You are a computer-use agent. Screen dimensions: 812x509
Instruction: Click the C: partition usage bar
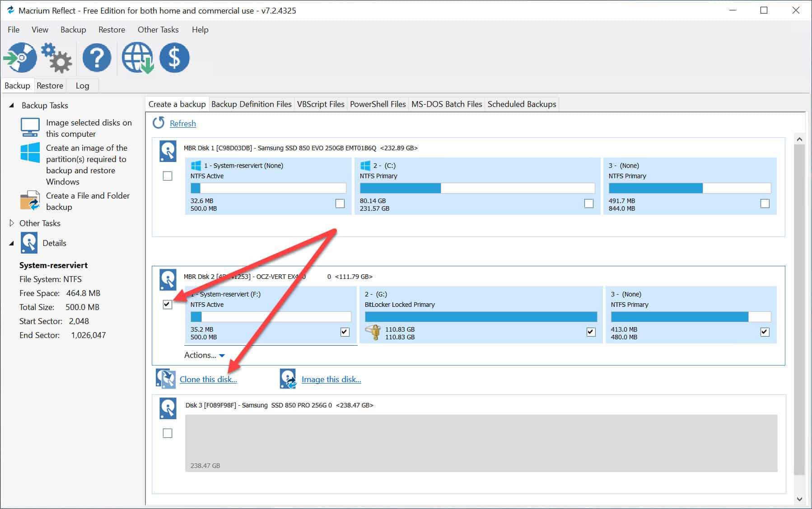(x=477, y=188)
